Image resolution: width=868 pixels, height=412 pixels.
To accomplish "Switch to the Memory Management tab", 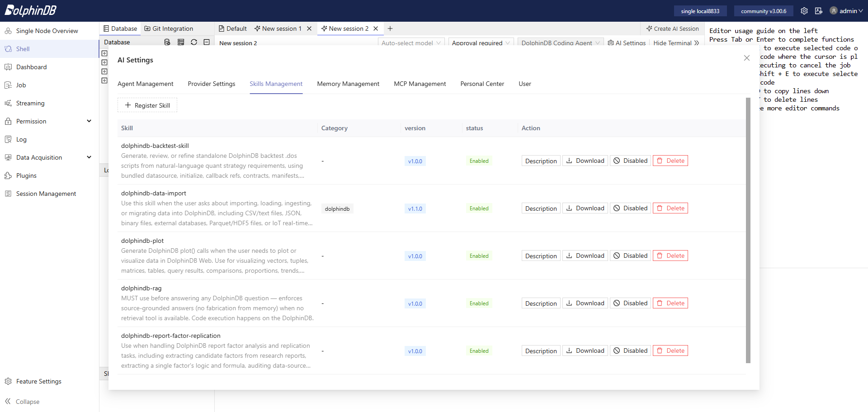I will coord(348,84).
